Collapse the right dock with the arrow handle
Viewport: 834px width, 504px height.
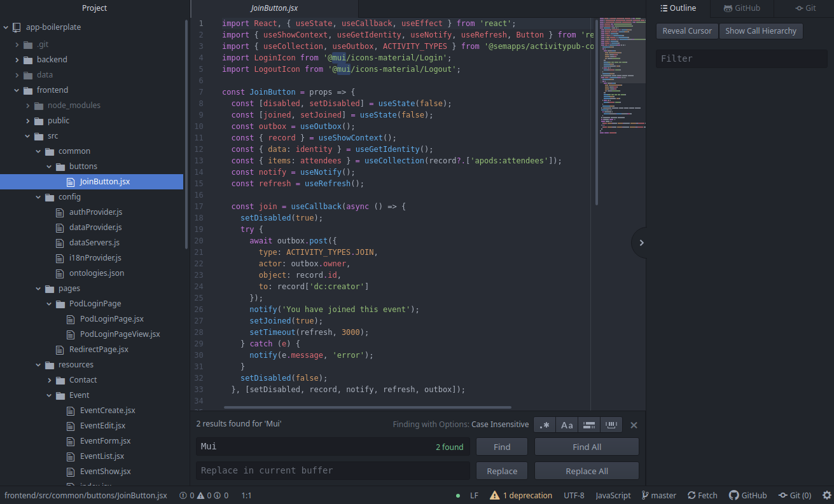[640, 243]
